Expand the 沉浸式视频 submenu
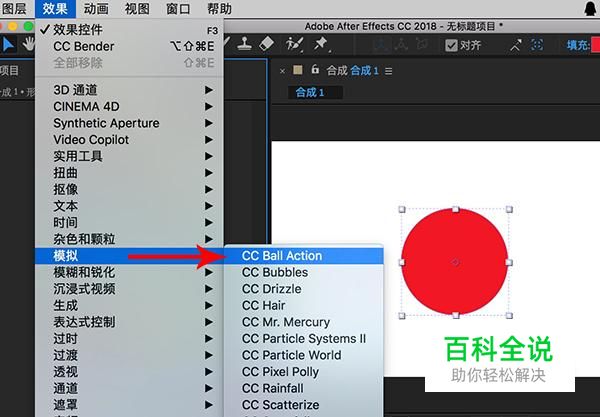Screen dimensions: 600x417 pos(129,289)
